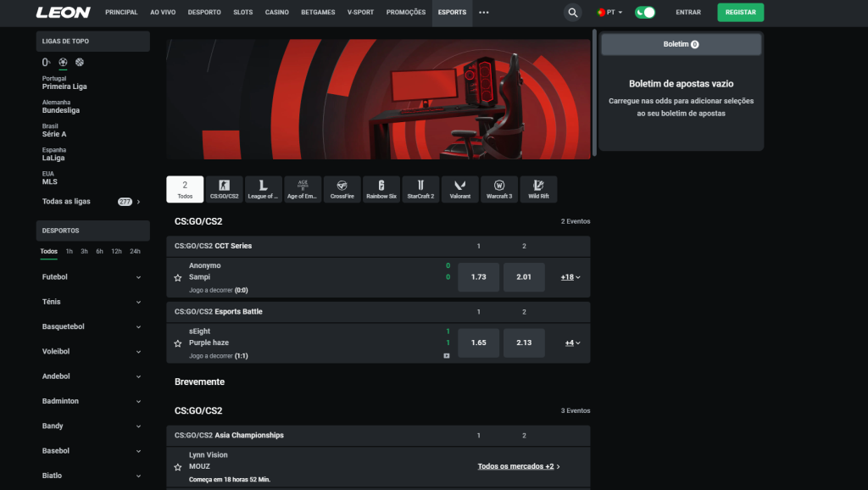Viewport: 868px width, 490px height.
Task: Select the football icon in top leagues
Action: pos(63,62)
